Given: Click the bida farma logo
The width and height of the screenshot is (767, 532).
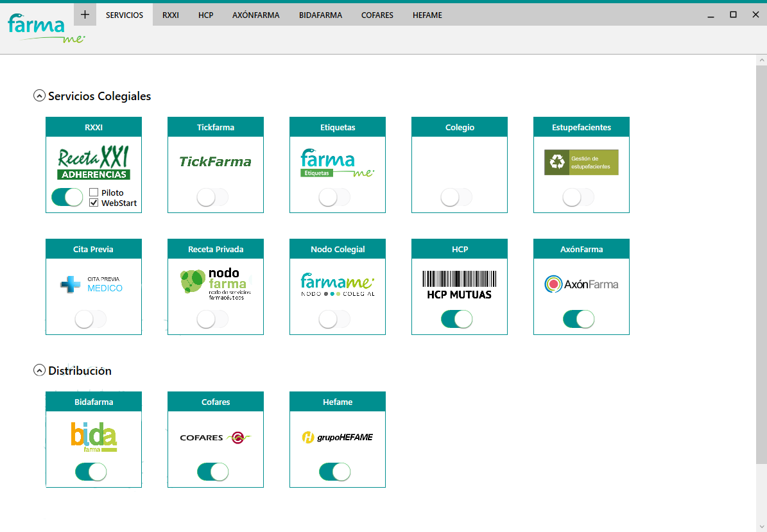Looking at the screenshot, I should 94,436.
